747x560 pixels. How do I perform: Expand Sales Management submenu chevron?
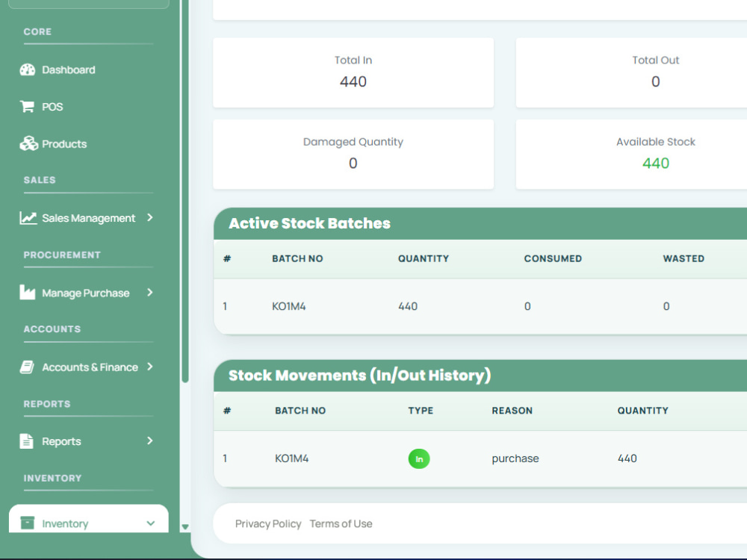click(x=150, y=217)
